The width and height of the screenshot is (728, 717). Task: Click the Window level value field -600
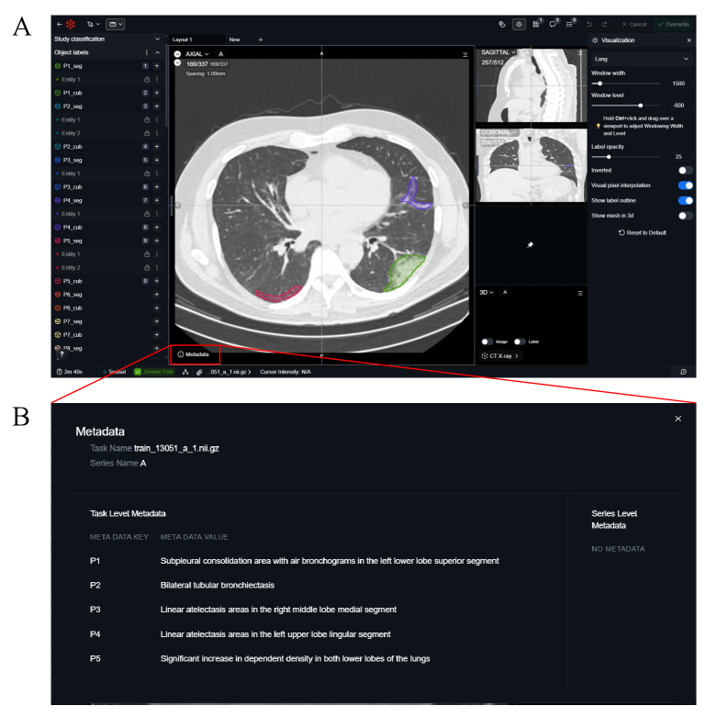678,106
